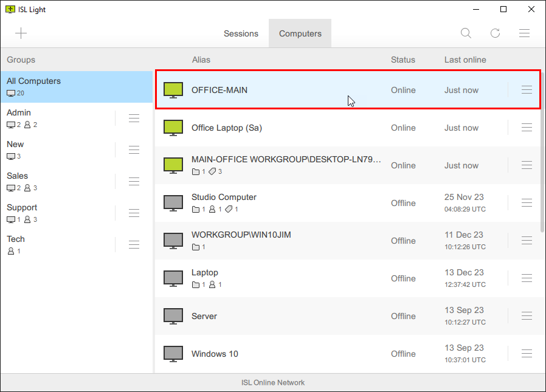Open the options menu for the Sales group

point(134,181)
